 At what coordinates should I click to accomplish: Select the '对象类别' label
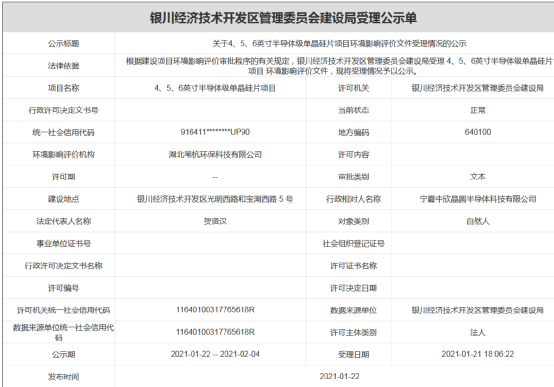point(354,221)
